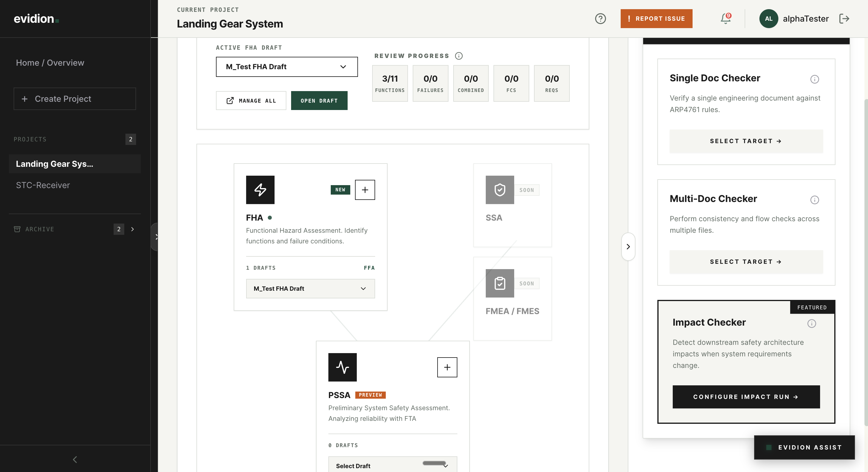Collapse the right checker panel arrow
This screenshot has height=472, width=868.
628,246
